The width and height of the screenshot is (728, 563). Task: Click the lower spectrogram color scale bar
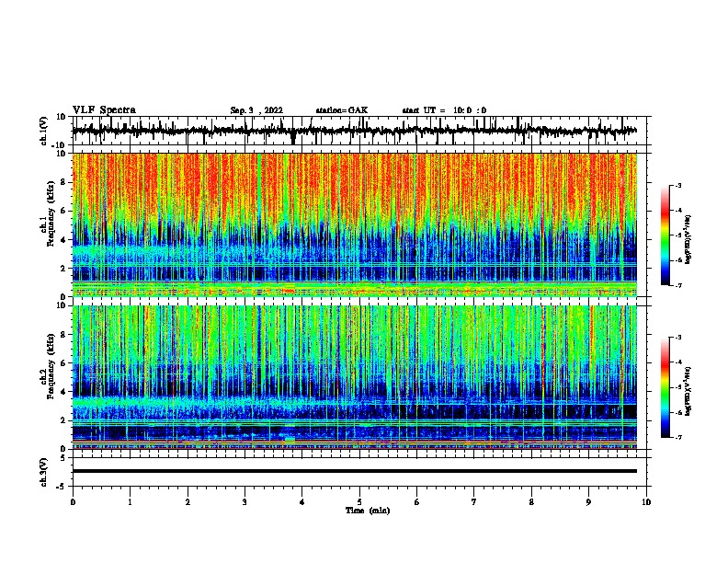(x=665, y=387)
